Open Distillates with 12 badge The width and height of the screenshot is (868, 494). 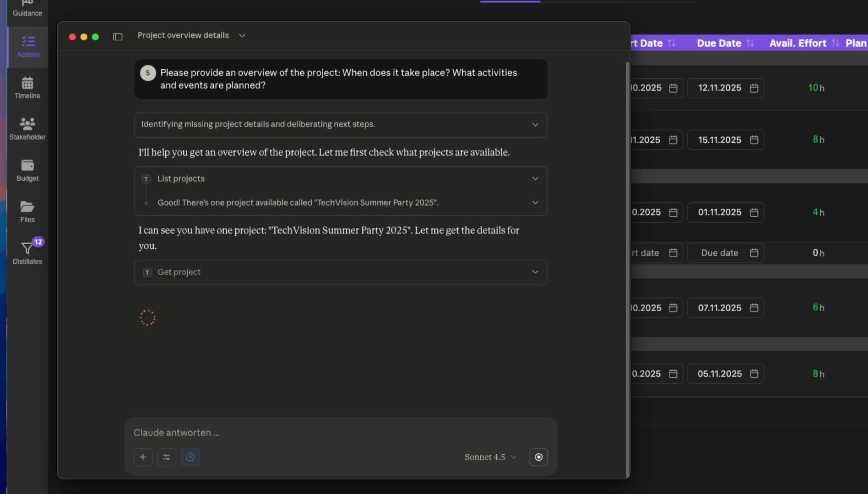[27, 252]
